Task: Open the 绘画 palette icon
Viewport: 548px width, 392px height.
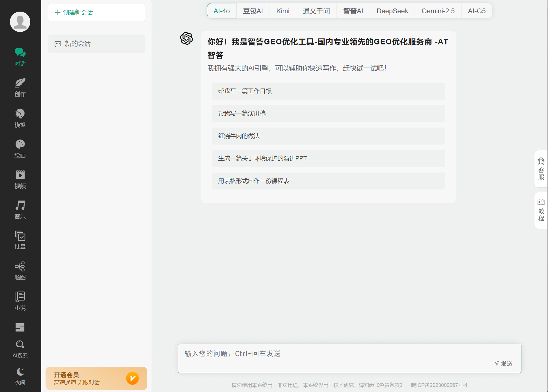Action: [20, 145]
